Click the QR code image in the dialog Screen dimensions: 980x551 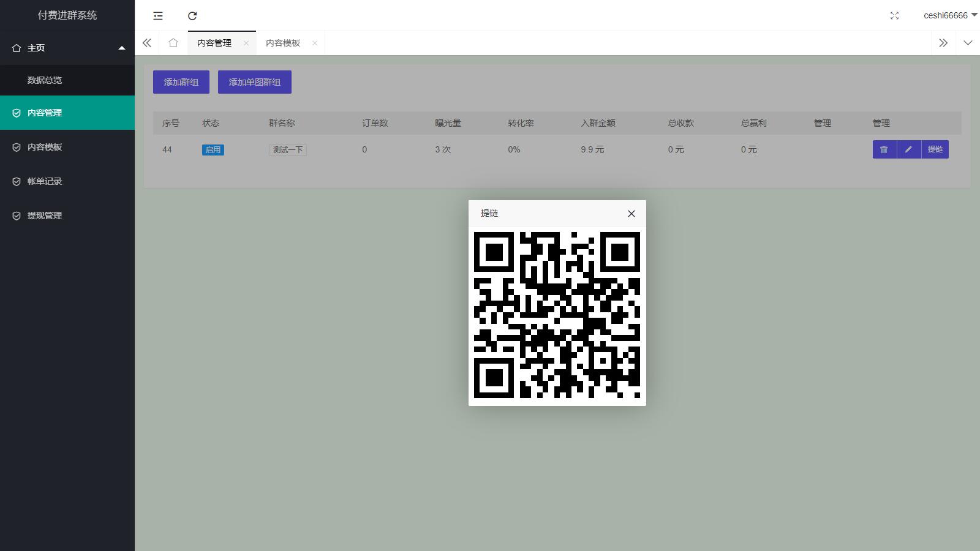pyautogui.click(x=557, y=315)
